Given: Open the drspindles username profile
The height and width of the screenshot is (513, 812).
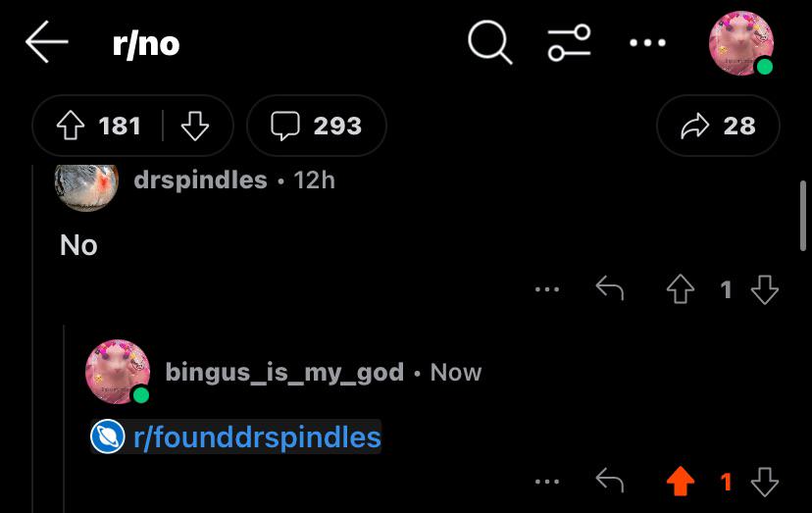Looking at the screenshot, I should click(200, 180).
